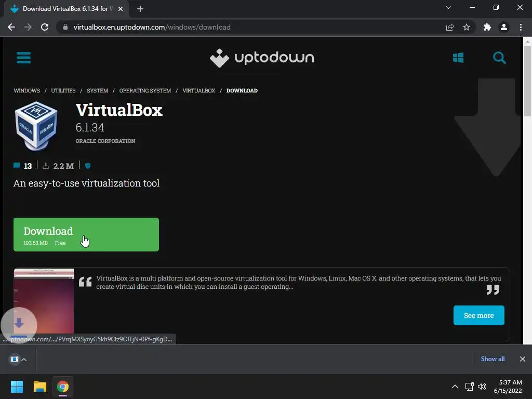Click the 2.2 M downloads count
This screenshot has width=532, height=399.
click(63, 166)
